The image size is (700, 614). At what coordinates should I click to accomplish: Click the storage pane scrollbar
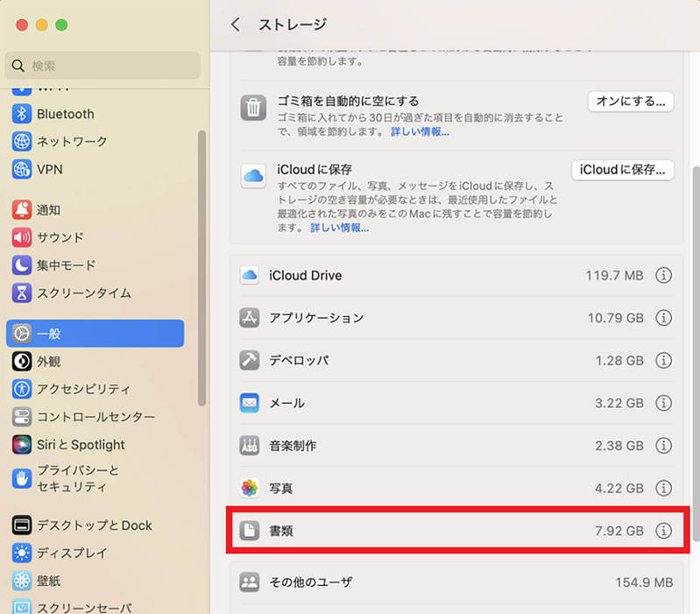pyautogui.click(x=696, y=353)
